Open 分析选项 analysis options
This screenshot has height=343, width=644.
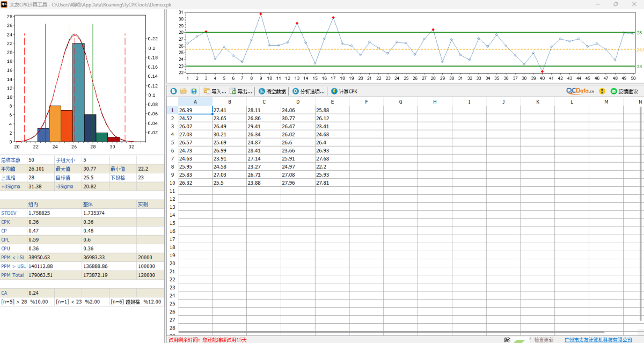[x=309, y=91]
